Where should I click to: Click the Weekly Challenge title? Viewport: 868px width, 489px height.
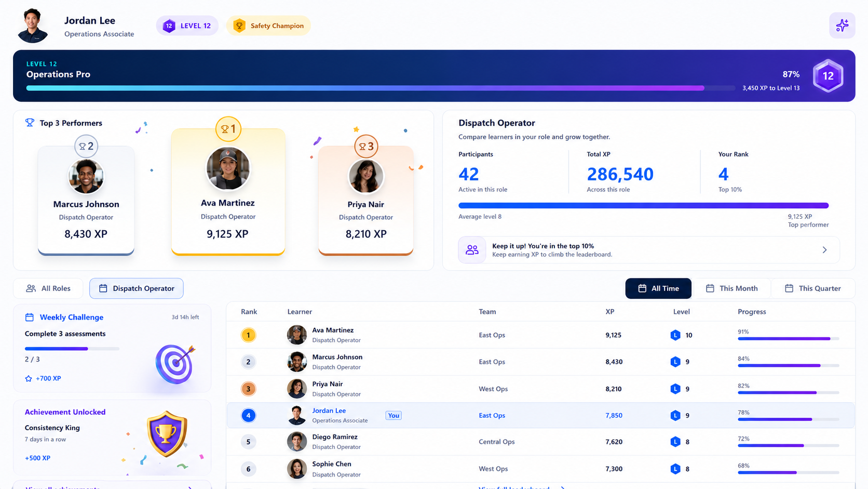tap(72, 317)
